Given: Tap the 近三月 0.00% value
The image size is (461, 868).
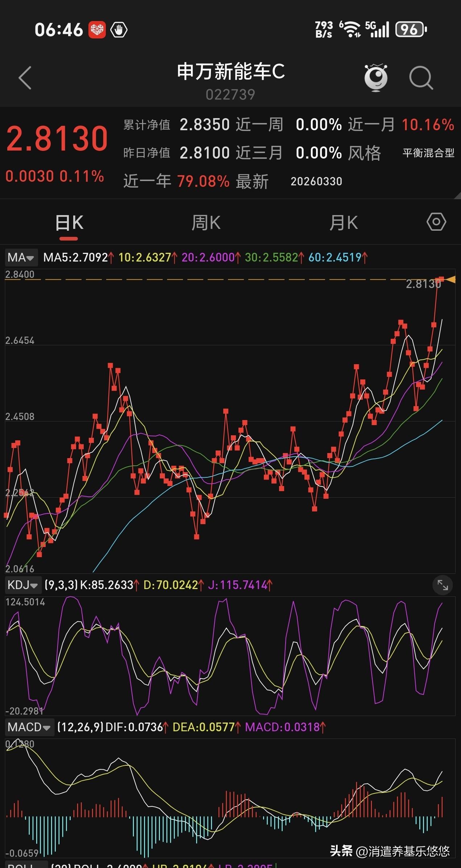Looking at the screenshot, I should [319, 153].
